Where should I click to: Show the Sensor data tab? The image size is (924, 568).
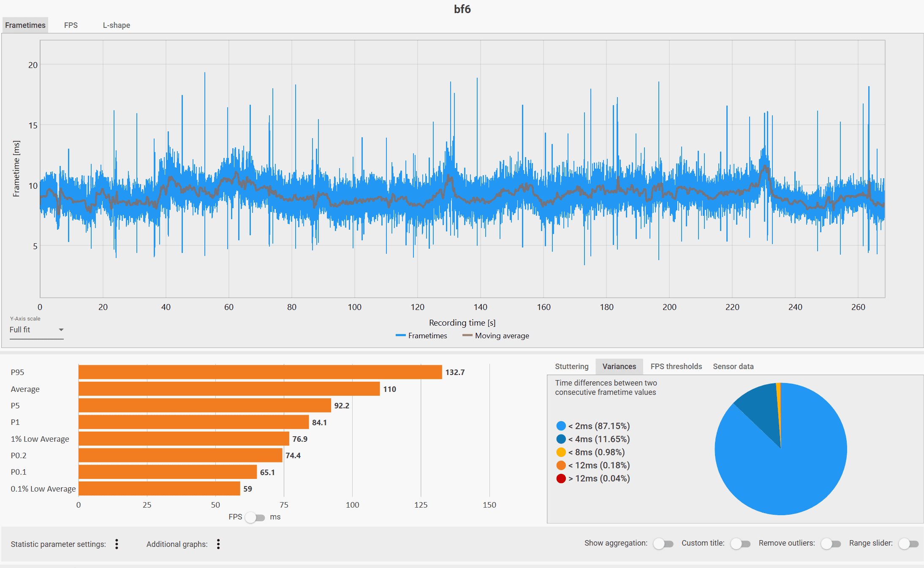click(733, 367)
